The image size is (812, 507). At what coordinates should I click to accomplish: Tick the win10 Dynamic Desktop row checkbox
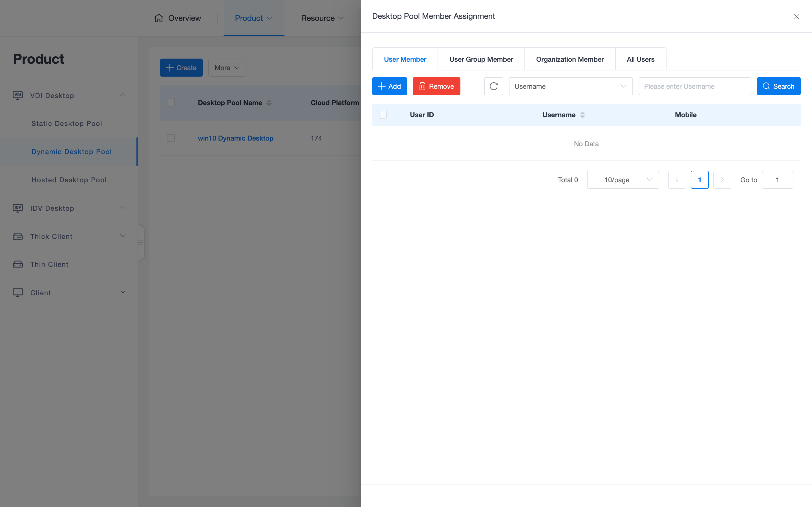(171, 138)
